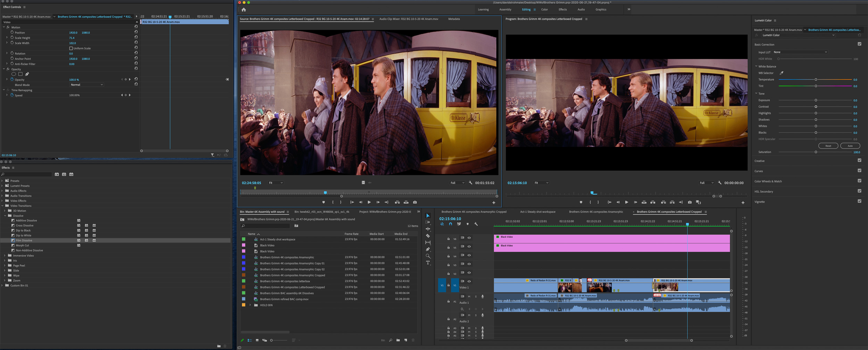The image size is (868, 350).
Task: Open Program monitor settings wrench
Action: 720,183
